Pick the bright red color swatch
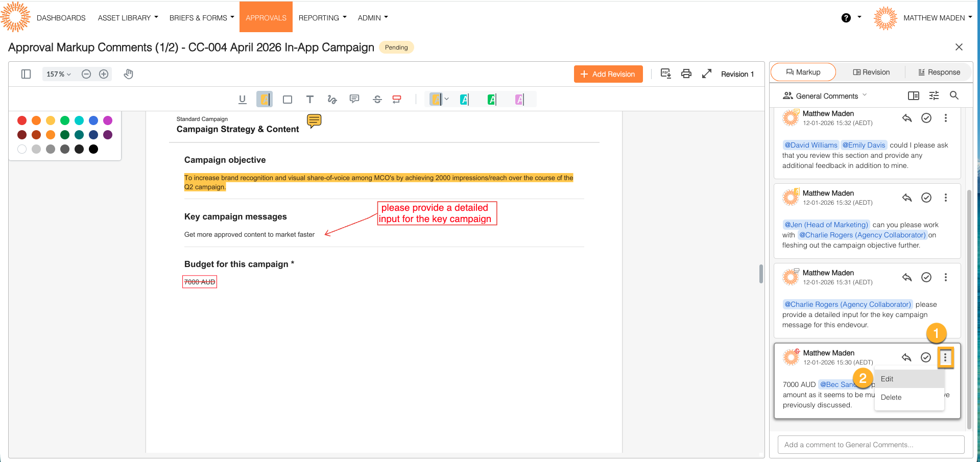This screenshot has width=980, height=462. pyautogui.click(x=22, y=120)
